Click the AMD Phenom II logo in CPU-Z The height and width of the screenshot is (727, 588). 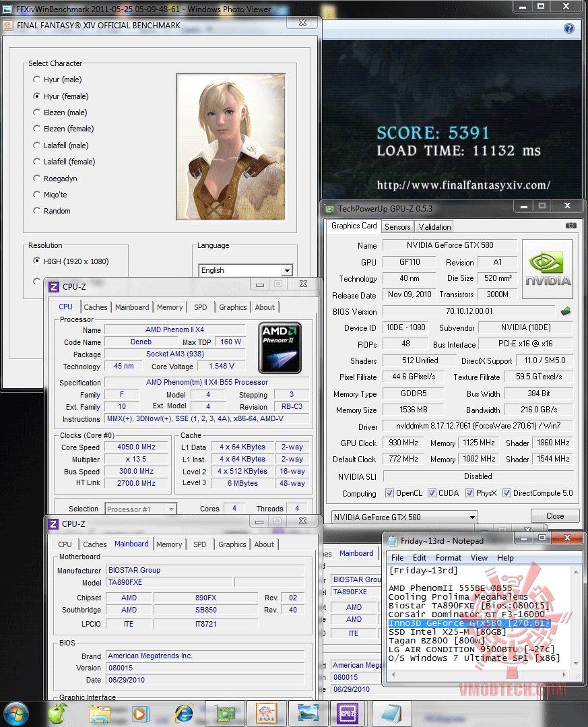tap(280, 348)
